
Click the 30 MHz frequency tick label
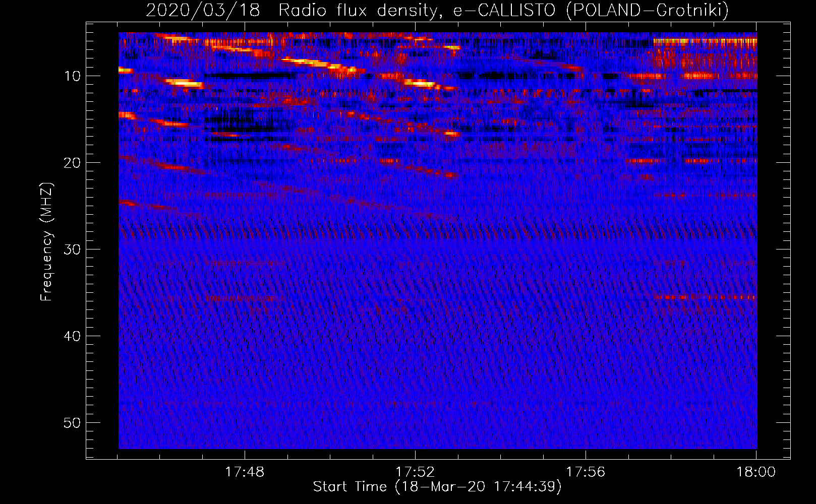73,249
